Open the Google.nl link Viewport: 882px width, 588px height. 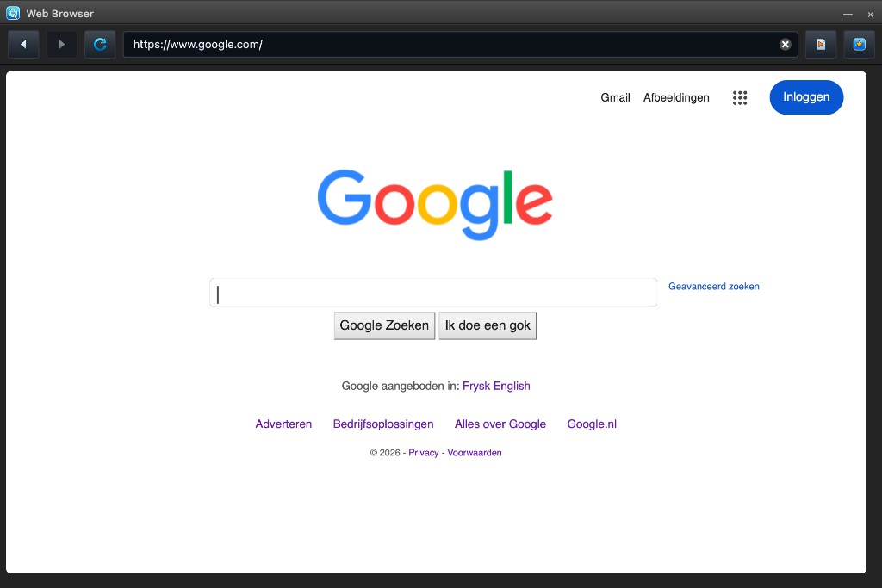592,424
